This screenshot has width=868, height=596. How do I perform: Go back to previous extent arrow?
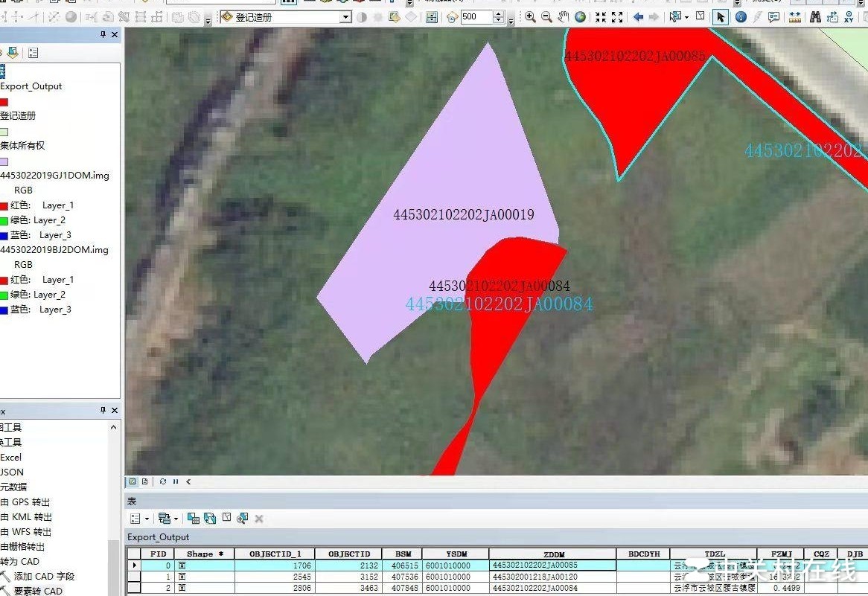(638, 16)
